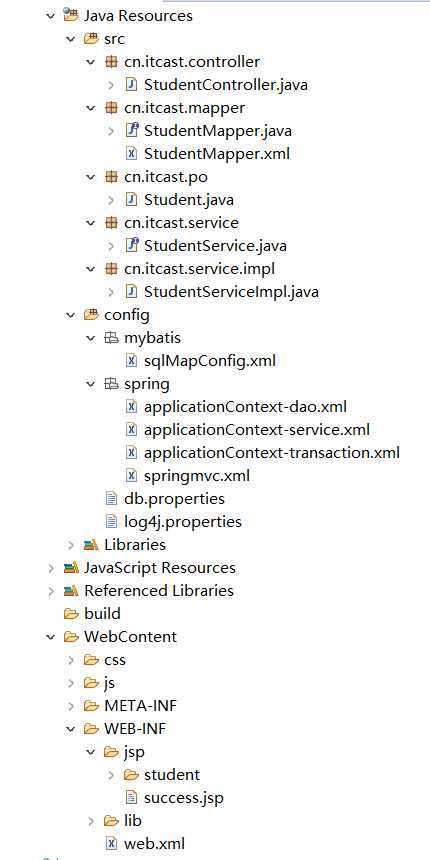Collapse the src source folder
Viewport: 430px width, 860px height.
point(71,39)
